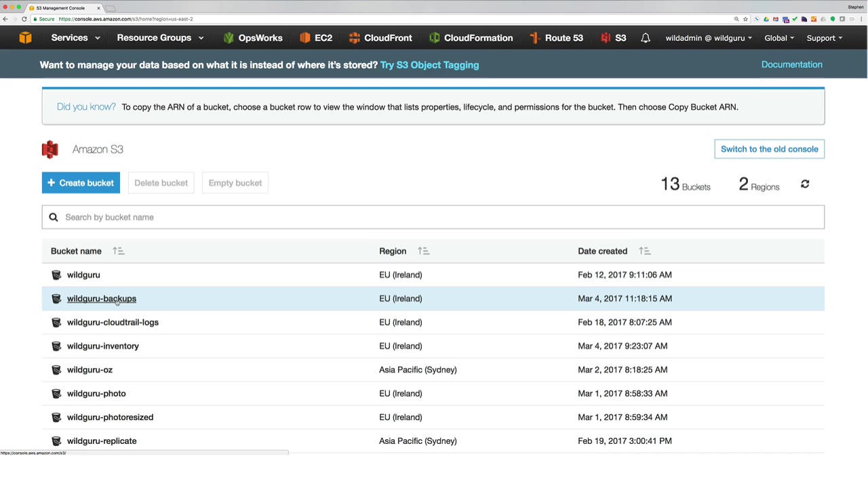The image size is (868, 488).
Task: Open the Route 53 shortcut
Action: point(556,38)
